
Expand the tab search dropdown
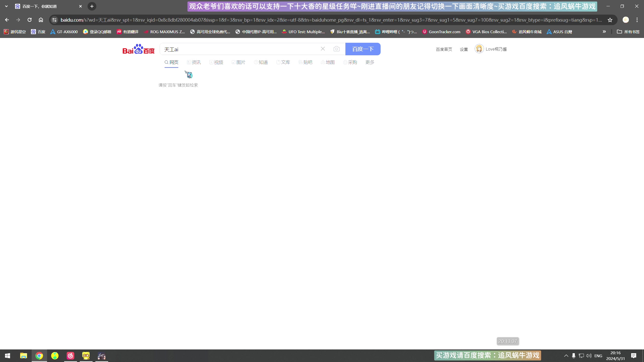click(6, 6)
